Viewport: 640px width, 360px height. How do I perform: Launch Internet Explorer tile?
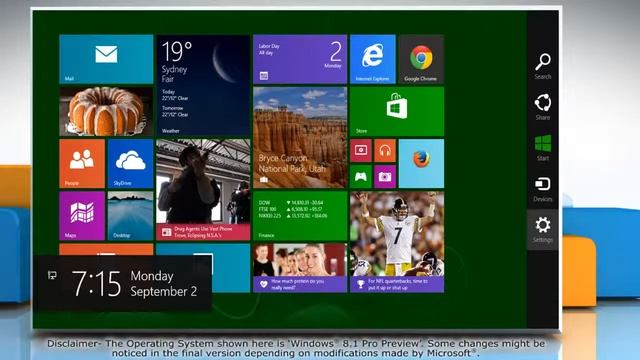pos(373,59)
